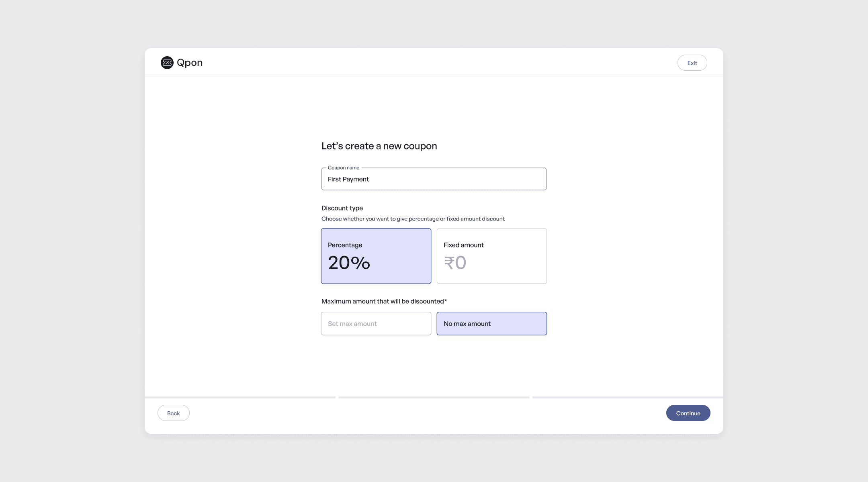This screenshot has height=482, width=868.
Task: Click the first progress bar segment
Action: click(x=240, y=397)
